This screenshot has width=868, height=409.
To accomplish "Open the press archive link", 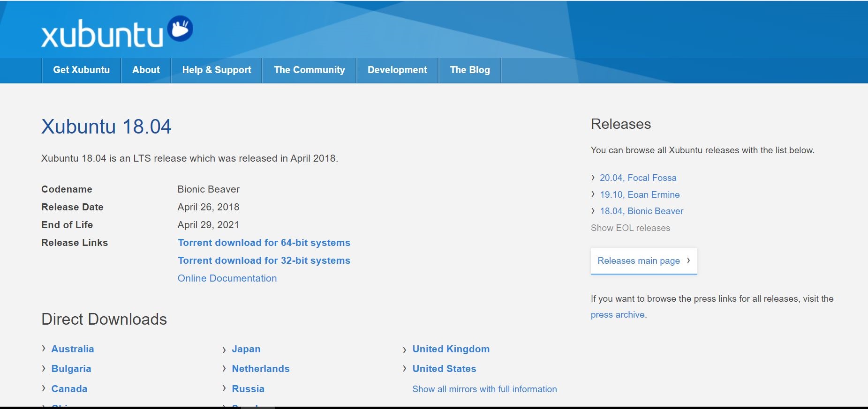I will pos(618,315).
